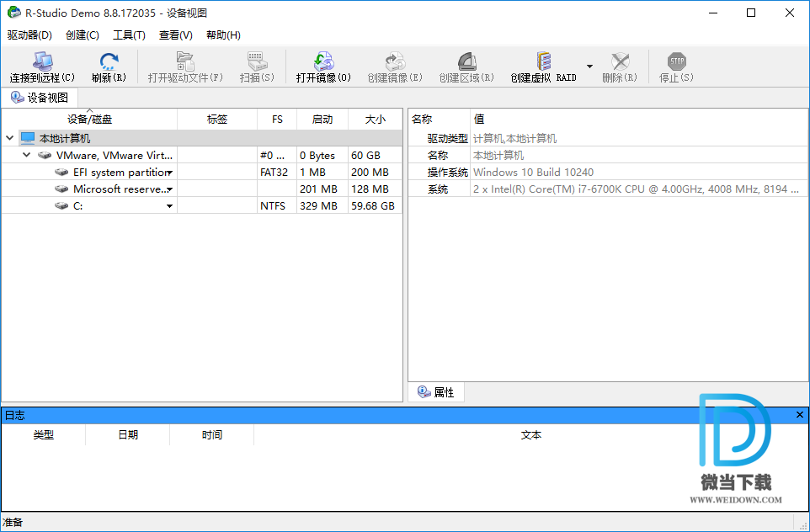Click the 停止 stop sign icon
The height and width of the screenshot is (532, 810).
676,61
